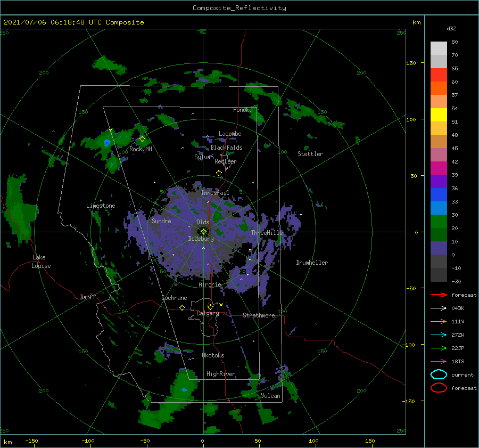Select the dark orange swatch near 60 dBZ

click(439, 88)
